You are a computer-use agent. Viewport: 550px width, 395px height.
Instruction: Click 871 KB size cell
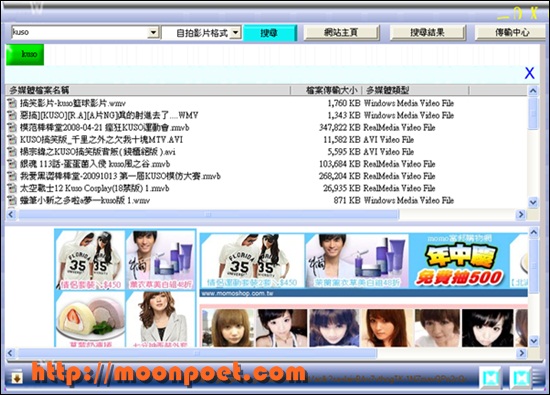pyautogui.click(x=347, y=201)
